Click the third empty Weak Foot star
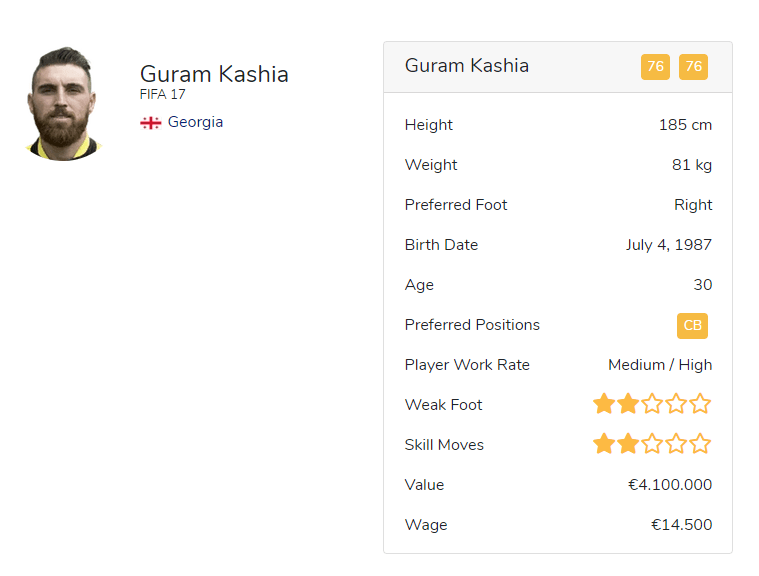 (x=652, y=404)
